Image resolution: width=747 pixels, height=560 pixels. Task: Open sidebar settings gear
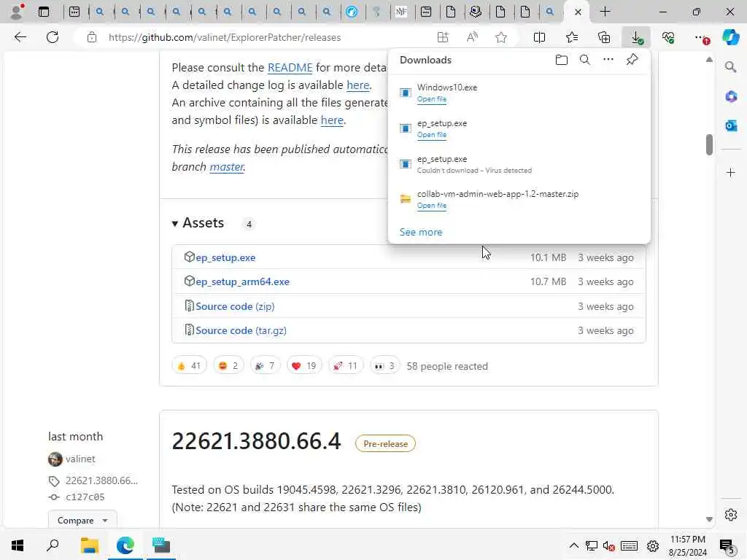click(x=730, y=515)
